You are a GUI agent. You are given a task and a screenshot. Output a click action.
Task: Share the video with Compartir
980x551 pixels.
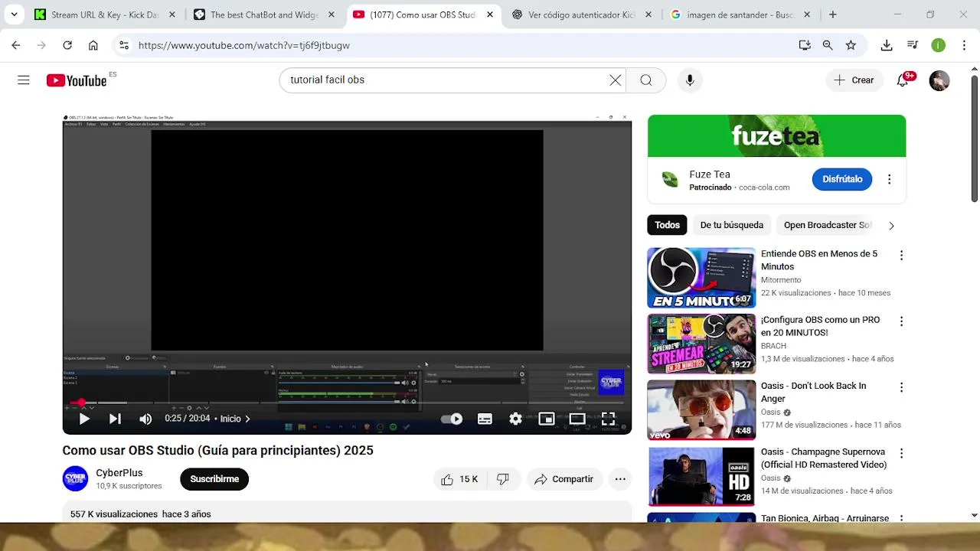563,479
